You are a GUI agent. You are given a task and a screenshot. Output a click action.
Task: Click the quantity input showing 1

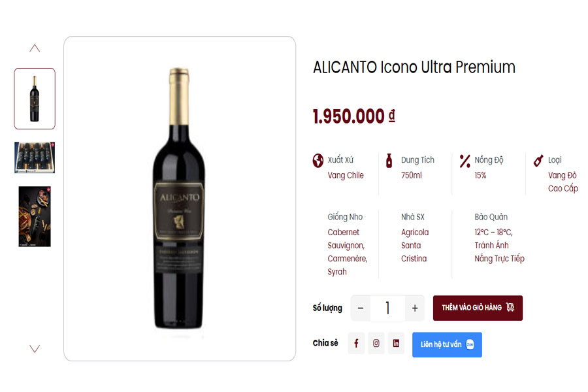tap(387, 308)
